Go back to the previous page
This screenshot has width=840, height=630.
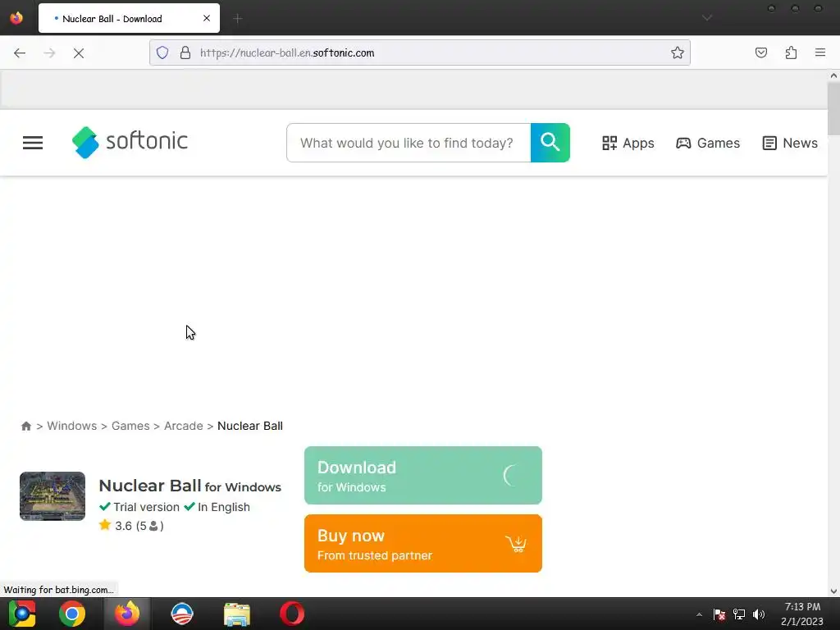click(x=20, y=52)
